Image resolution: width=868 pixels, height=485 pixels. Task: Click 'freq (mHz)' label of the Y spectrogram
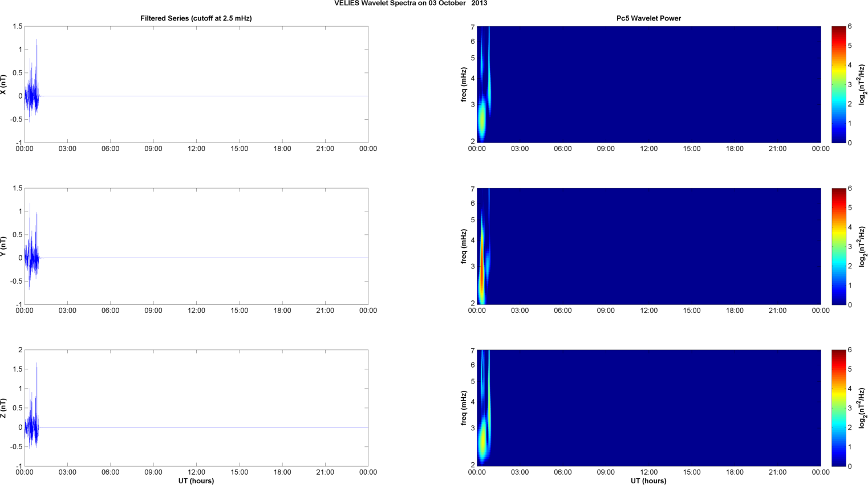point(464,246)
